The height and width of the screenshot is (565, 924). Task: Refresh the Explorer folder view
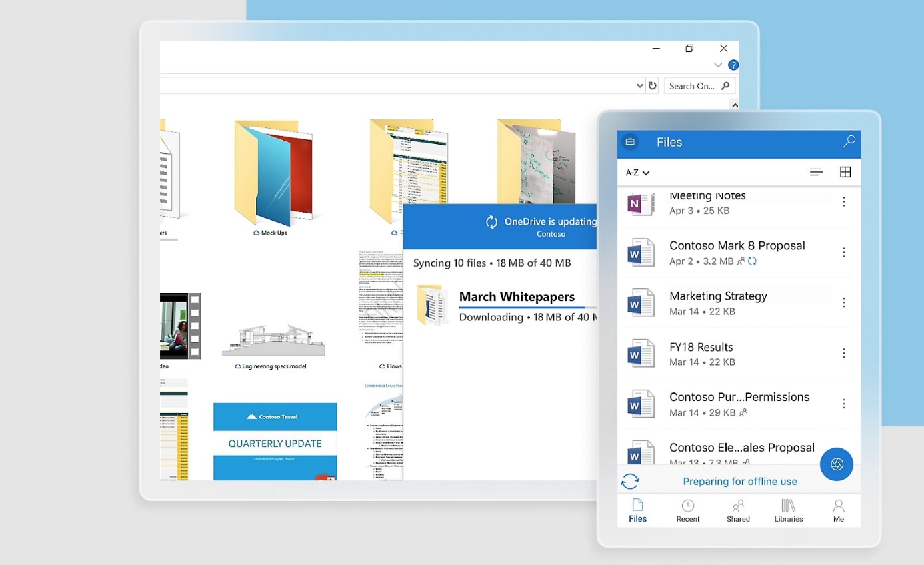pos(653,85)
